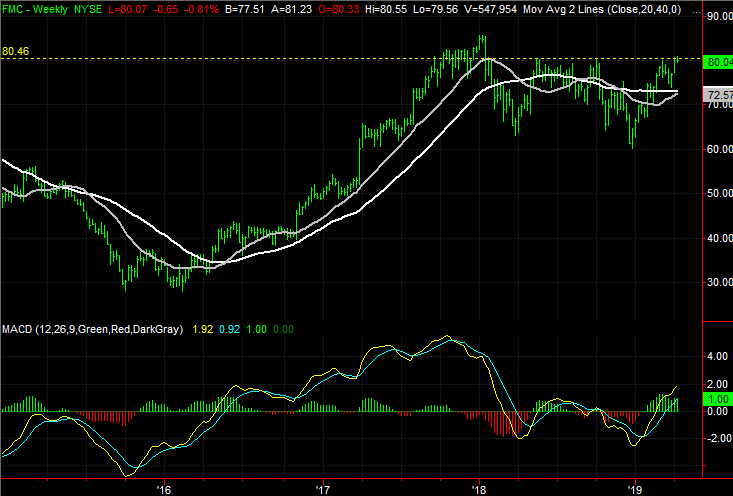Click the green 80.04 price axis marker

(718, 62)
